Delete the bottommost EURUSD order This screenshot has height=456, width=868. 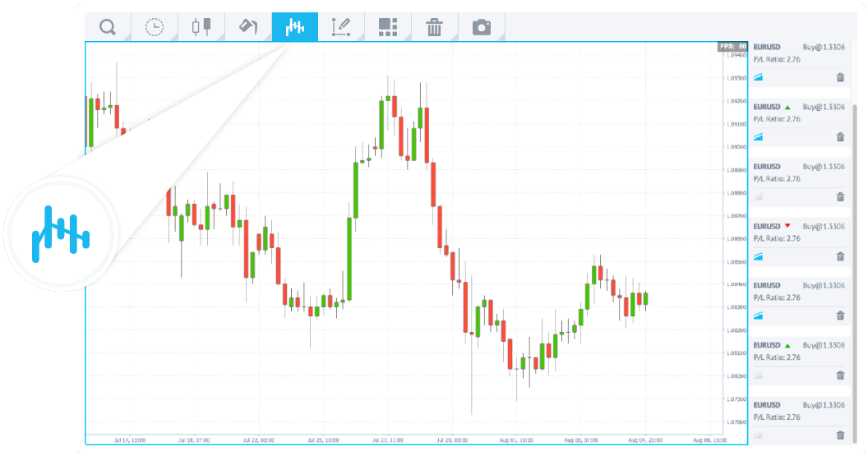(840, 435)
